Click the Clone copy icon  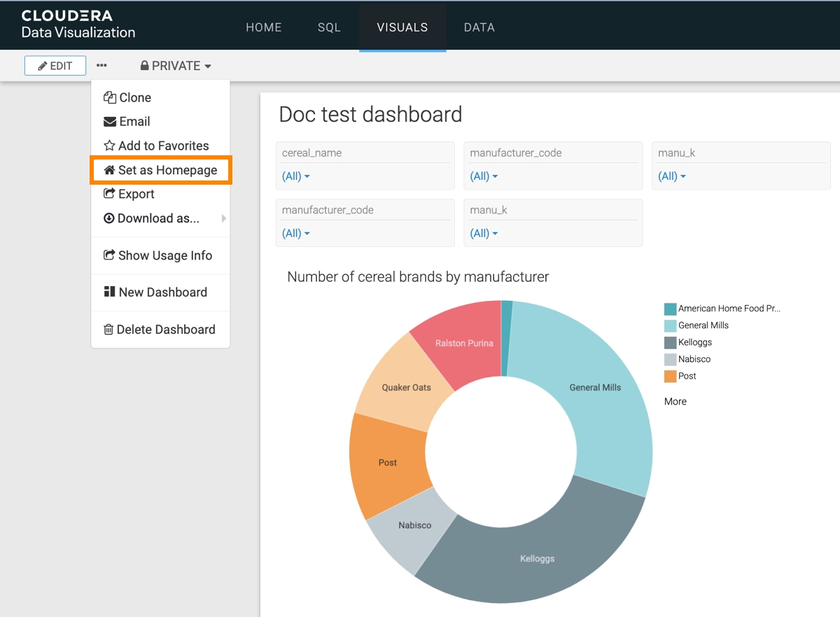point(109,98)
